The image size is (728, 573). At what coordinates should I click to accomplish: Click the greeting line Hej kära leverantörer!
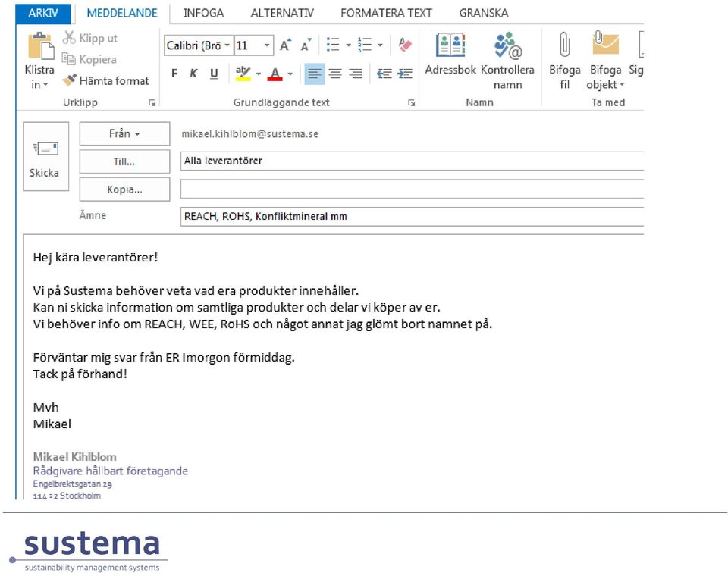pos(96,257)
